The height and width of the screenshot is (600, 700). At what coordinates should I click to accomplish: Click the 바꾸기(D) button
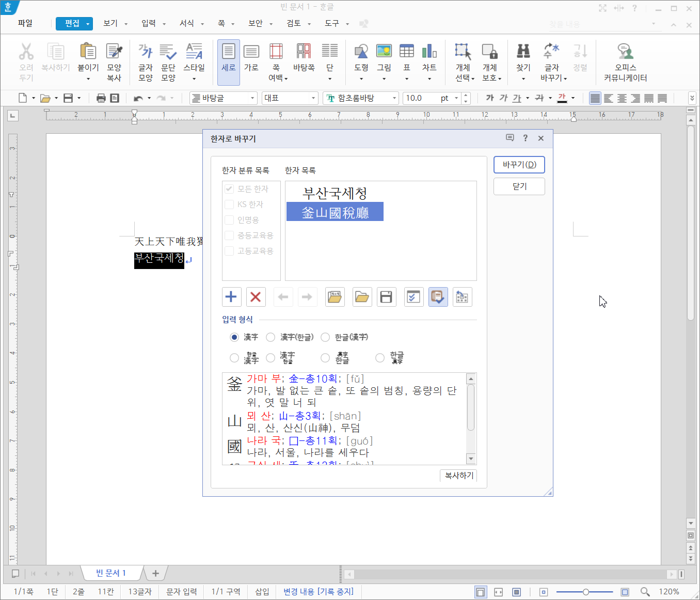pos(519,165)
